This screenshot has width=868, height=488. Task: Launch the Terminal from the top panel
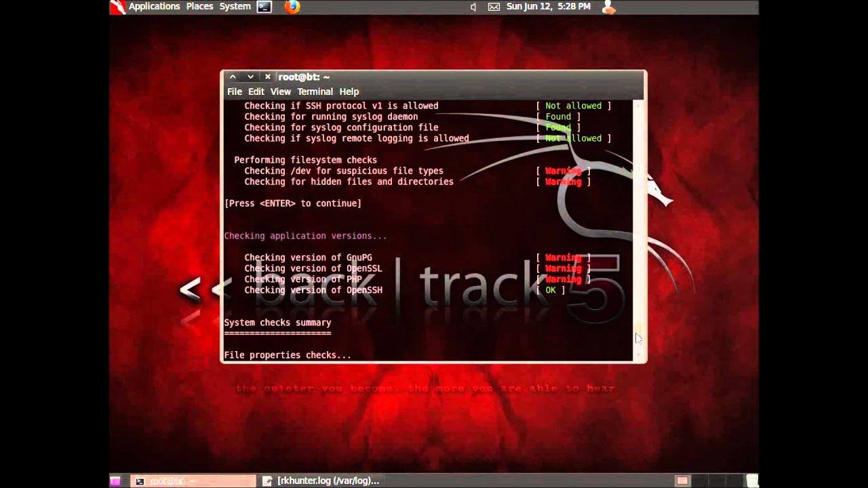pyautogui.click(x=264, y=7)
